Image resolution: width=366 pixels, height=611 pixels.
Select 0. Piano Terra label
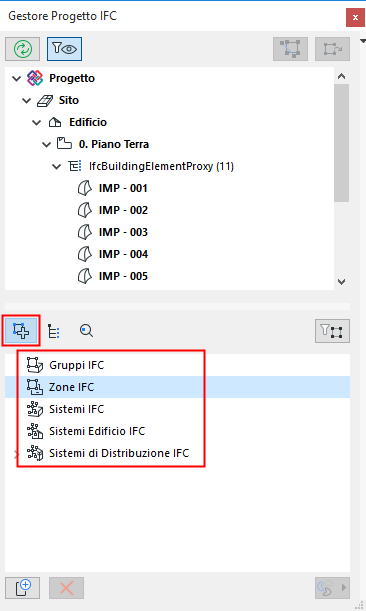114,144
